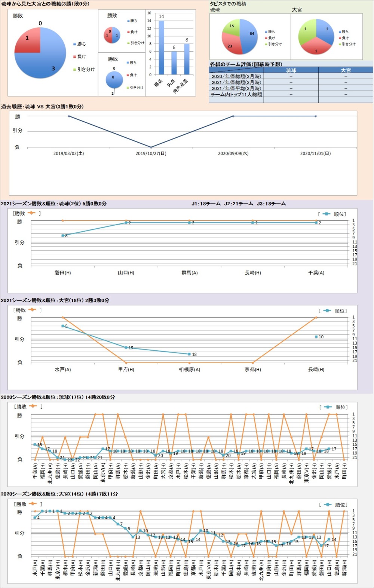Click blue 順位 legend marker in 大宮 2021 chart
This screenshot has height=588, width=374.
coord(327,311)
